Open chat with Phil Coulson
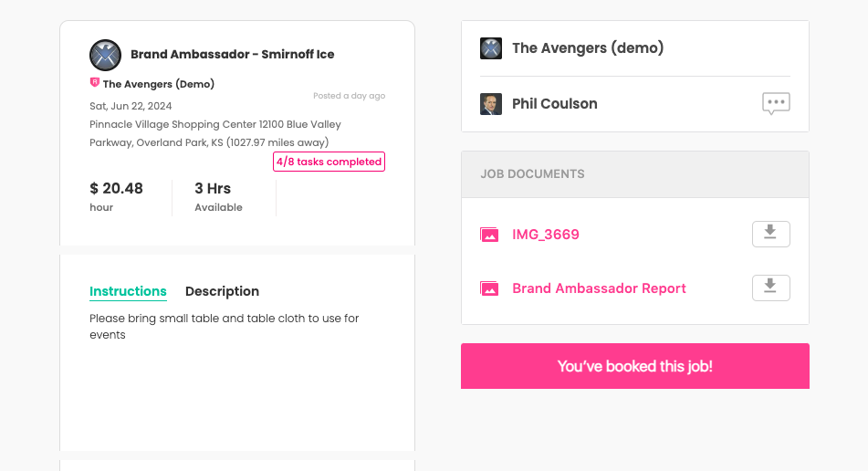868x471 pixels. [x=776, y=104]
